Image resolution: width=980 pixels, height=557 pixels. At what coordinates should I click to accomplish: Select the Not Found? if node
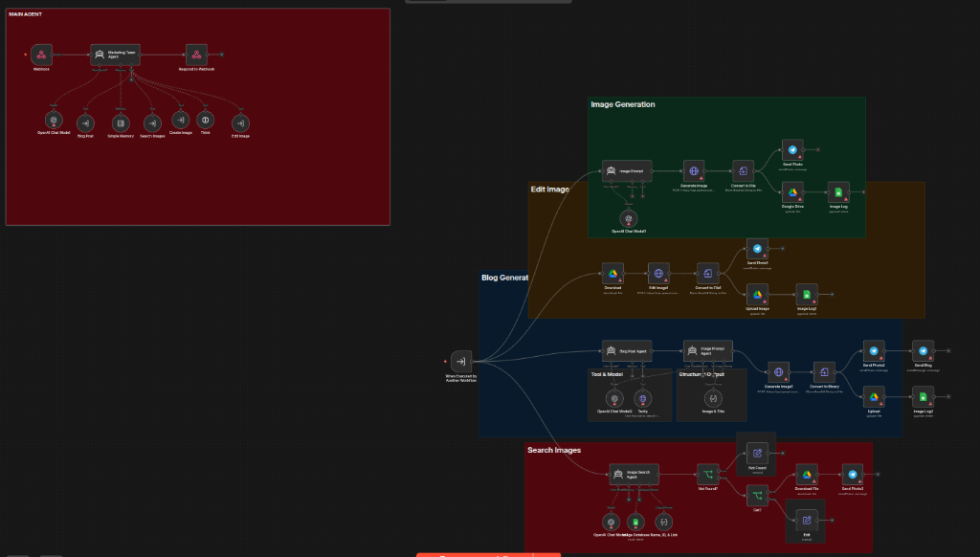[707, 475]
